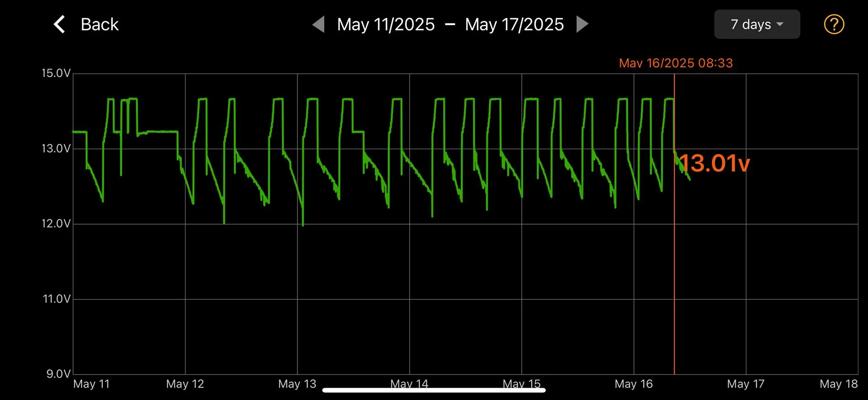This screenshot has width=868, height=400.
Task: Tap the May 13 x-axis label
Action: click(297, 384)
